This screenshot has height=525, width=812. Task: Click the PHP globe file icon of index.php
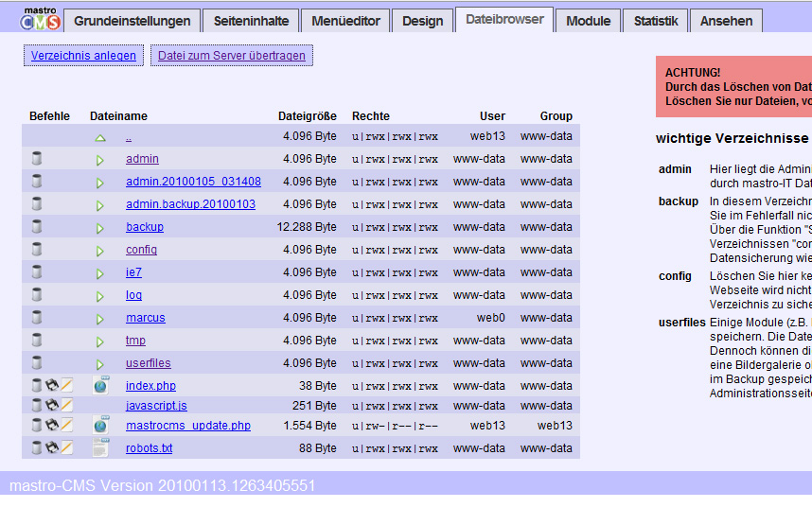[101, 385]
